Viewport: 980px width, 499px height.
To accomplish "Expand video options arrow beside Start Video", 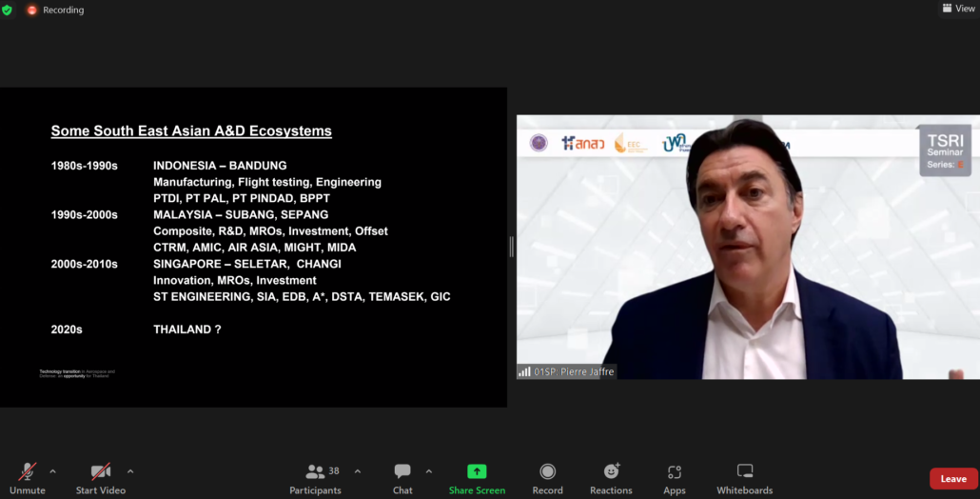I will [130, 470].
